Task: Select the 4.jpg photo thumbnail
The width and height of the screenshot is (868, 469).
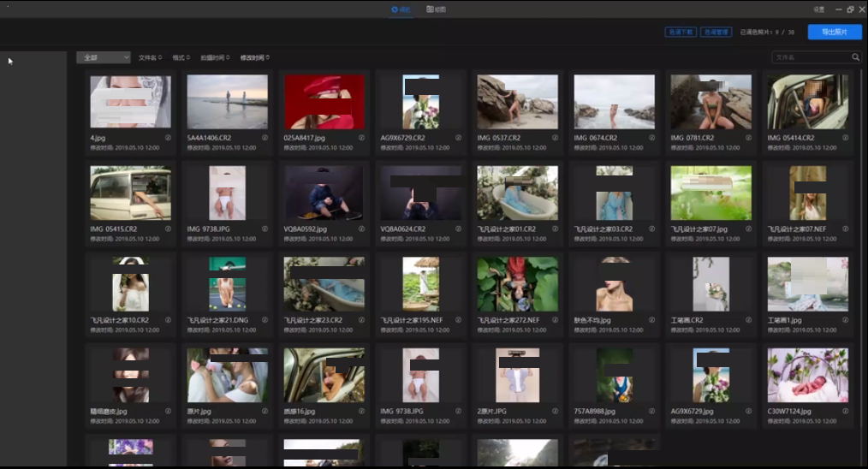Action: coord(131,102)
